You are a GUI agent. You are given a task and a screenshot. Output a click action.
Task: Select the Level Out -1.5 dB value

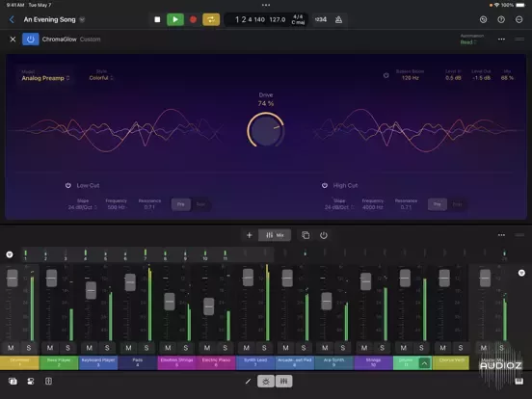click(482, 78)
